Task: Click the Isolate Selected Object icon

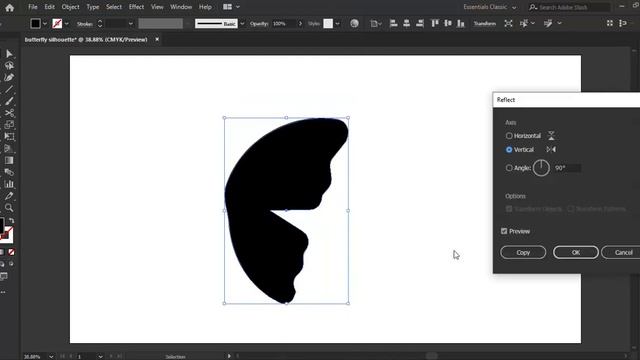Action: coord(508,23)
